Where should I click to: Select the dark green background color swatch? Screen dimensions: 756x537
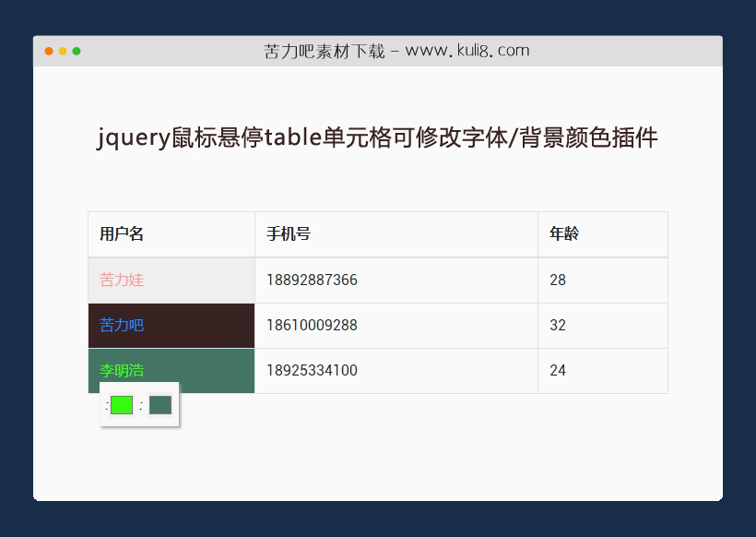(159, 404)
